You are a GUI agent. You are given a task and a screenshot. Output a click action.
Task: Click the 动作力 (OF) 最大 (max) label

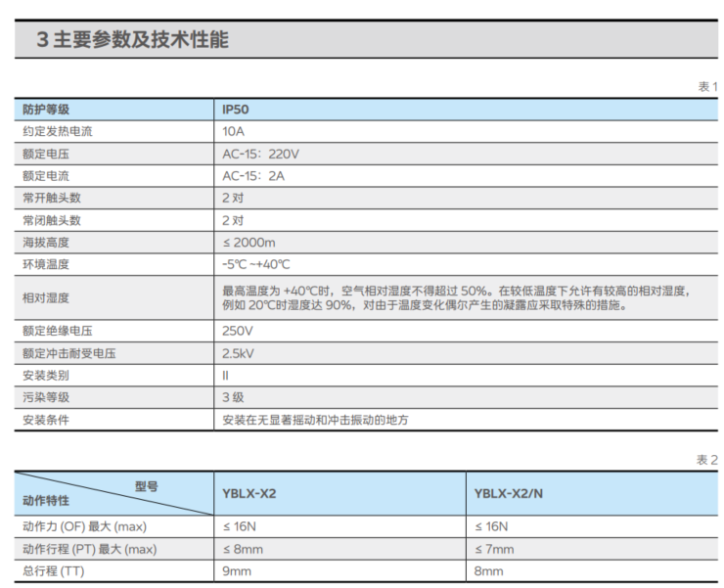(x=84, y=526)
